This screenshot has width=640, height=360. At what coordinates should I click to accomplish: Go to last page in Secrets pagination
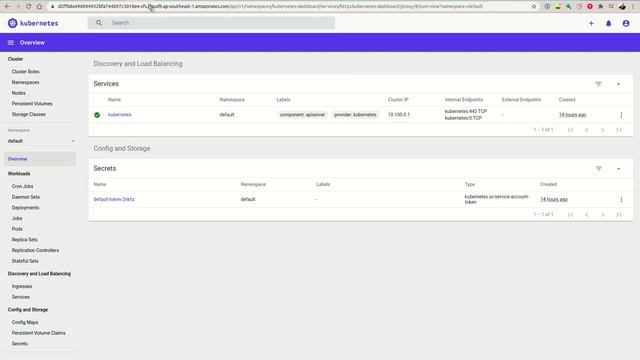(x=619, y=215)
